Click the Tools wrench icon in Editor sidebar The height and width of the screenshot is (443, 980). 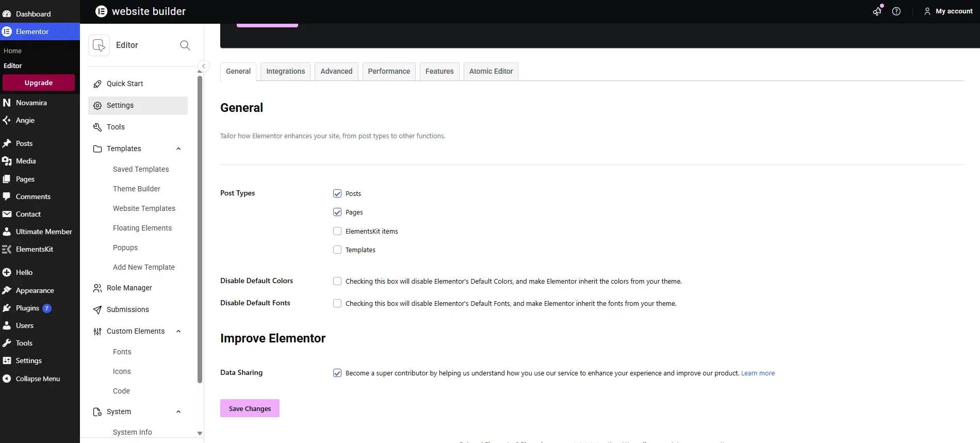coord(97,127)
